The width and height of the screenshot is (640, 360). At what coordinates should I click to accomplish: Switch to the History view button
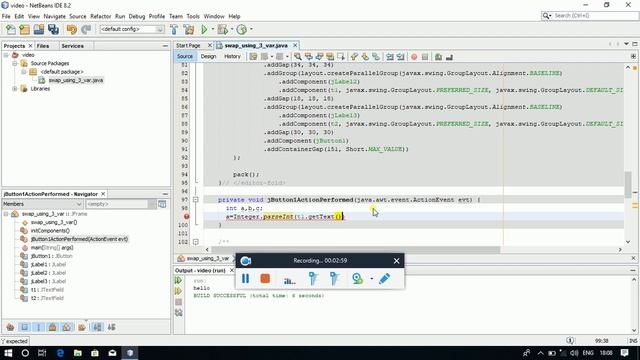click(232, 56)
